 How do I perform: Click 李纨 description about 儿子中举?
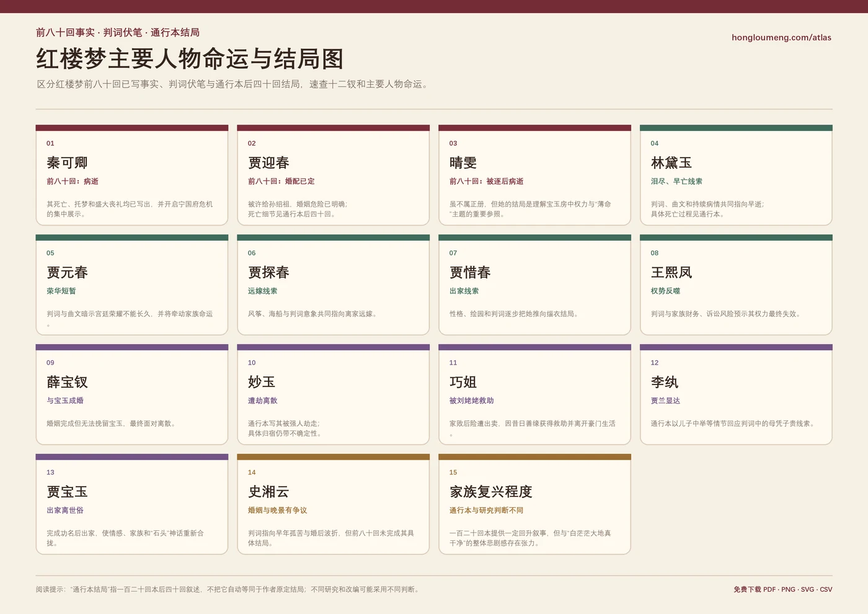(x=733, y=424)
